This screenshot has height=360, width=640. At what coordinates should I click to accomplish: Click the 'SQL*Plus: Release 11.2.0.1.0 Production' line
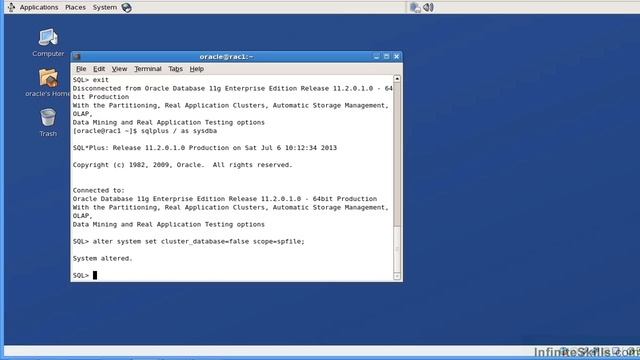tap(204, 148)
